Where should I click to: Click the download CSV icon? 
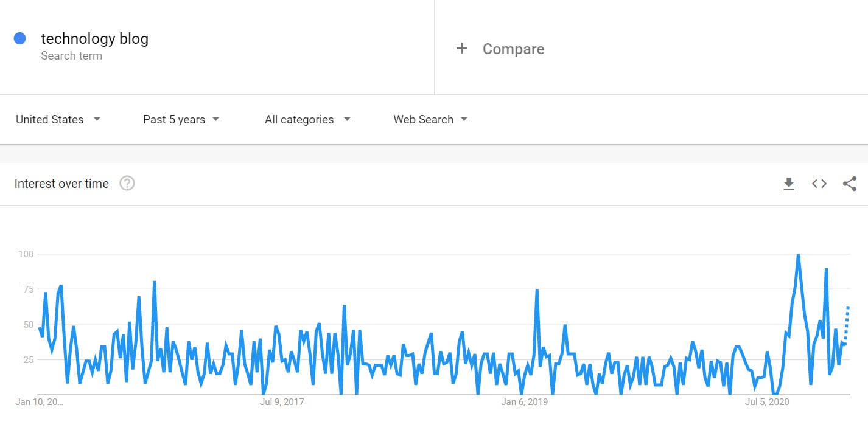click(x=789, y=184)
